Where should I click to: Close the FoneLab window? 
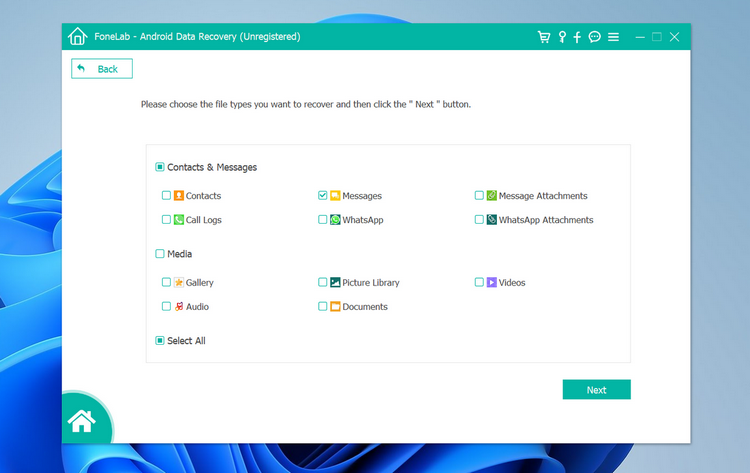tap(674, 37)
